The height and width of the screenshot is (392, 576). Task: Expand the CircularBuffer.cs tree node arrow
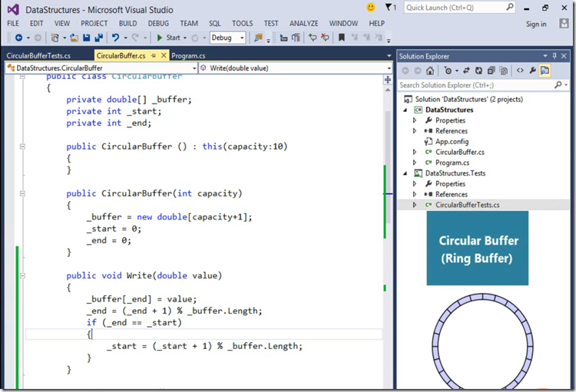(x=415, y=152)
